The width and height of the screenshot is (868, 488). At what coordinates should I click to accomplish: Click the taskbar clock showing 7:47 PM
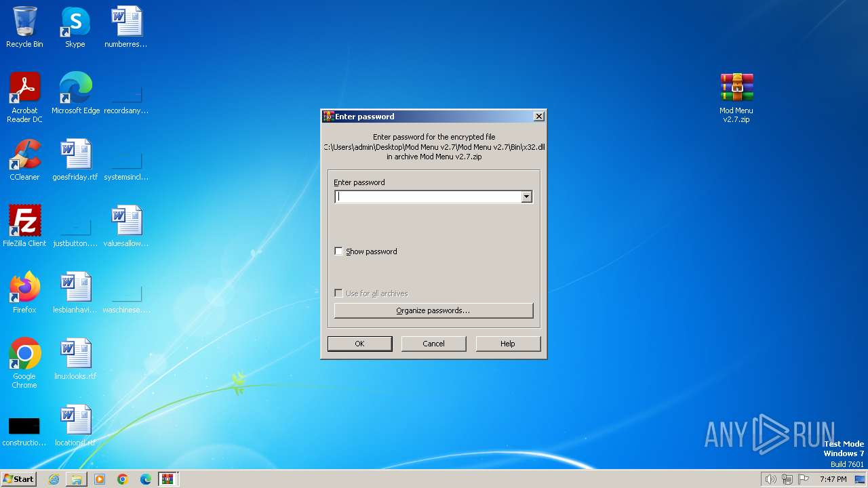click(833, 479)
